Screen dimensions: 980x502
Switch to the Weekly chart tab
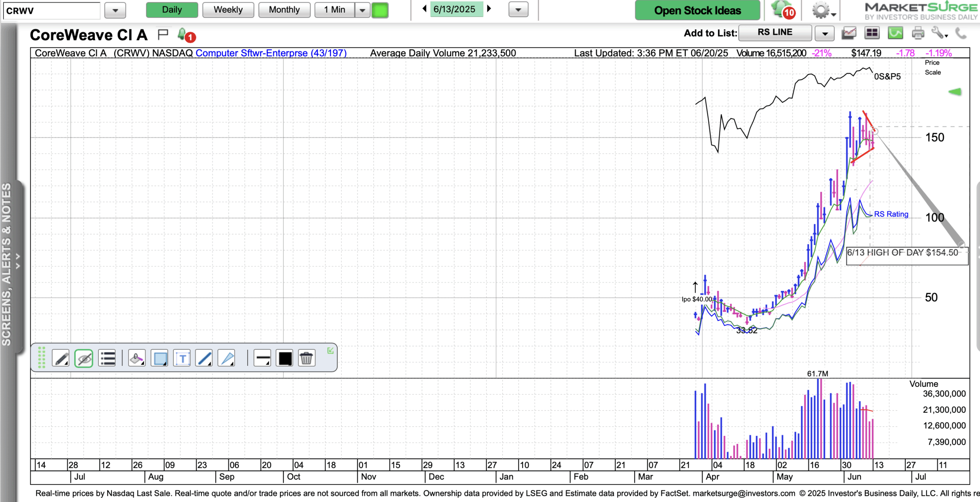coord(228,10)
